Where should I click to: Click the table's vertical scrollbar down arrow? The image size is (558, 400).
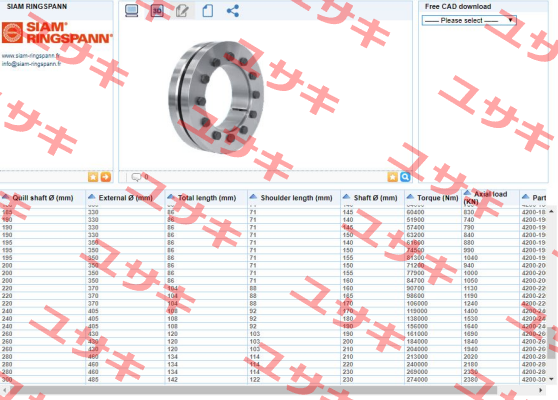[551, 379]
